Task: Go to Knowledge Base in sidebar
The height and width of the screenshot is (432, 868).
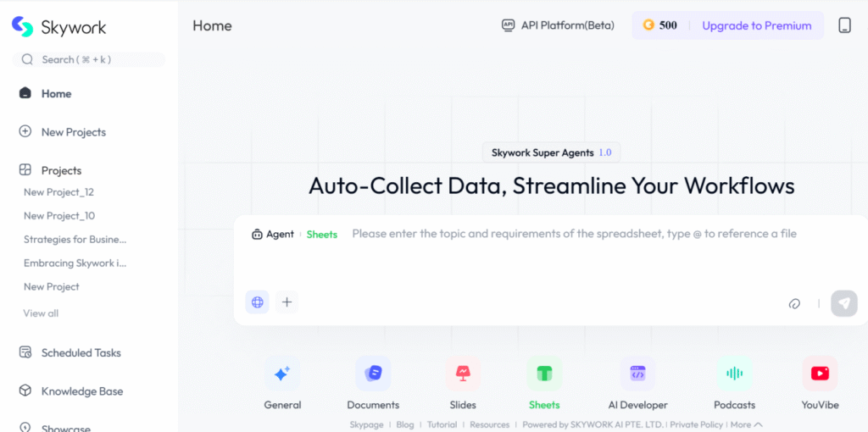Action: coord(81,391)
